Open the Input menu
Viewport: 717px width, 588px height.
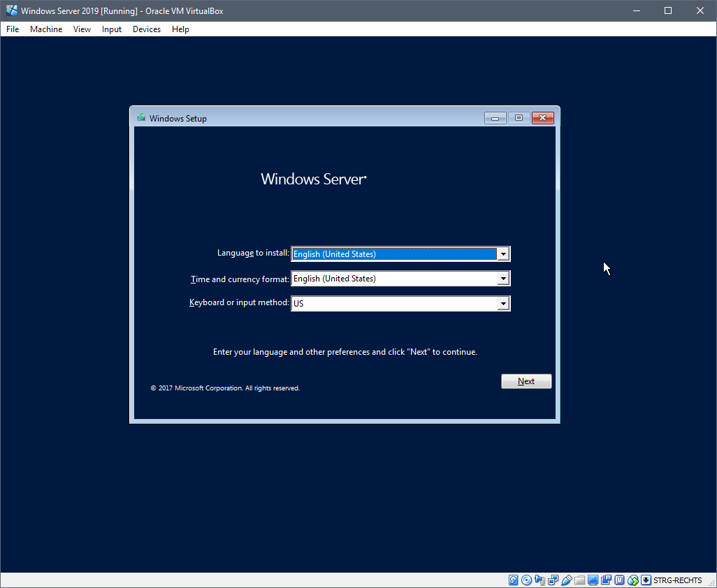[112, 29]
